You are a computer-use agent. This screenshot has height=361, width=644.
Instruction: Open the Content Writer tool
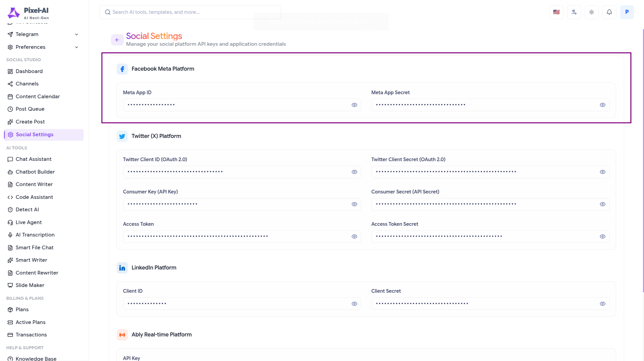[44, 184]
